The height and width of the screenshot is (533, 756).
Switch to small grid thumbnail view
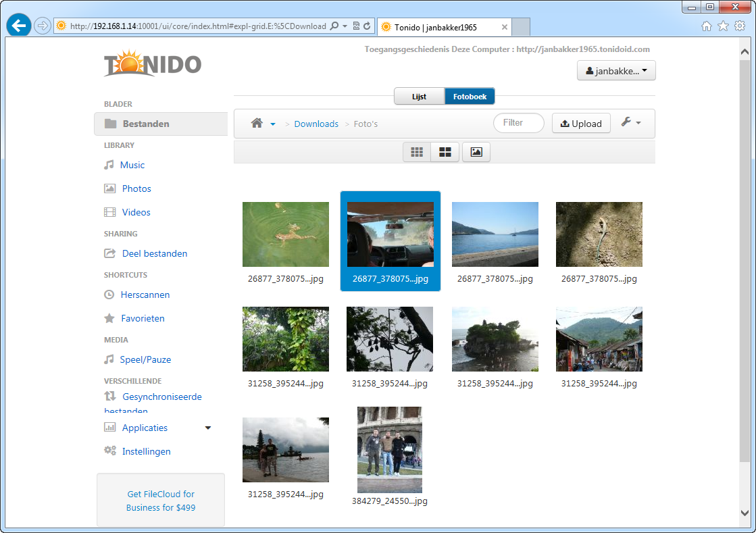click(417, 152)
